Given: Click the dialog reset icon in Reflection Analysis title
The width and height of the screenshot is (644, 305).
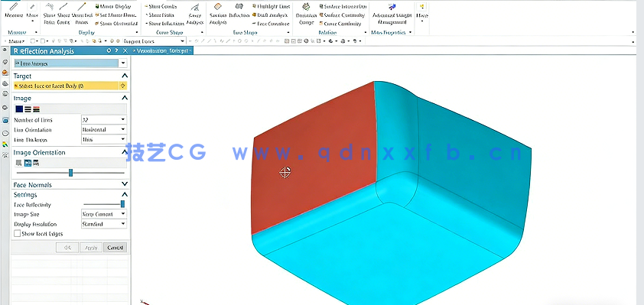Looking at the screenshot, I should click(109, 50).
